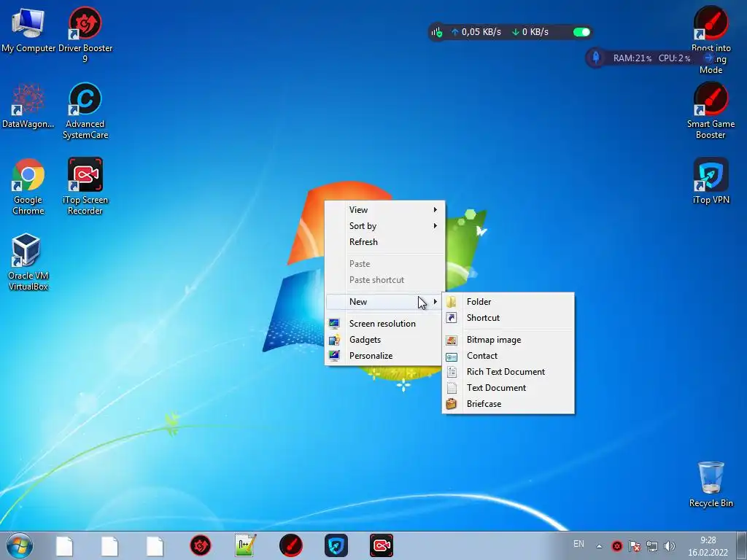Create a new Text Document
This screenshot has width=747, height=560.
coord(508,388)
